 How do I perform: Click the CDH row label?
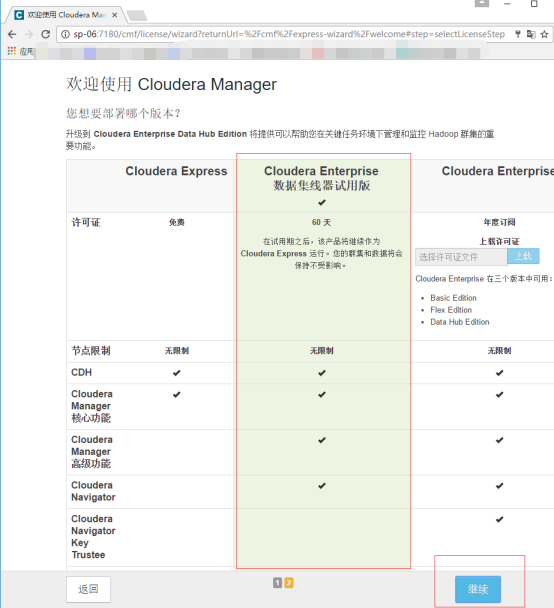tap(81, 372)
